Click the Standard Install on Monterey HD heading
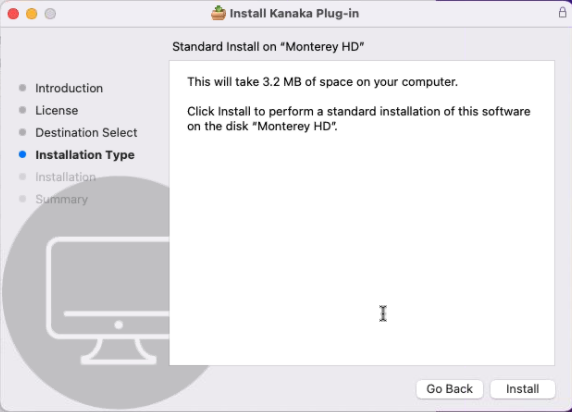This screenshot has height=412, width=572. [268, 47]
